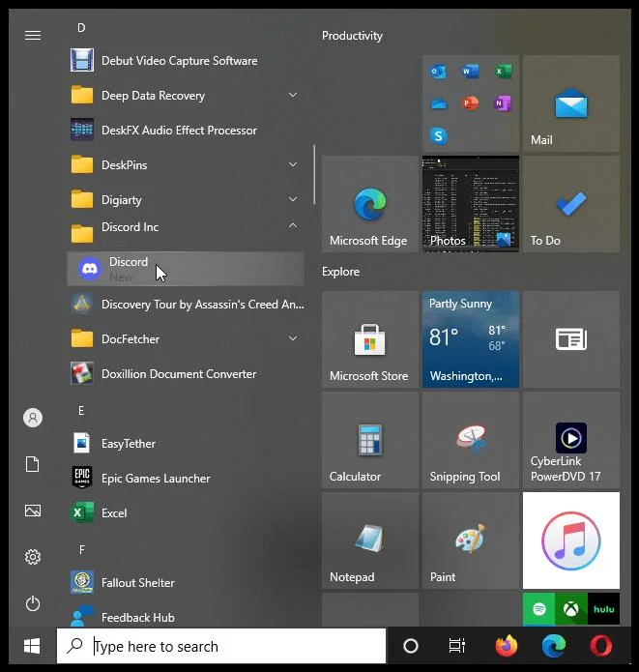Launch Microsoft Edge from the taskbar

pos(554,646)
